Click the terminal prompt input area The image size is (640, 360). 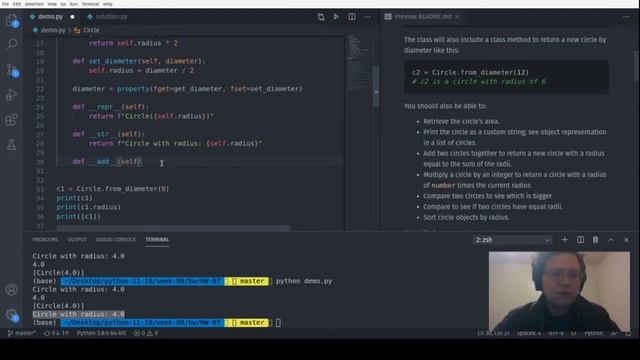click(x=278, y=323)
